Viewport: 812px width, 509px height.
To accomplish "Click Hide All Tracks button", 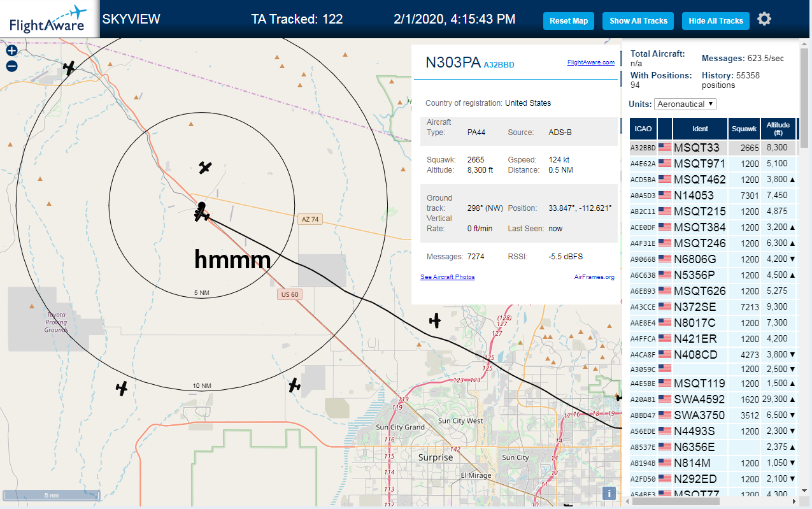I will [x=716, y=21].
